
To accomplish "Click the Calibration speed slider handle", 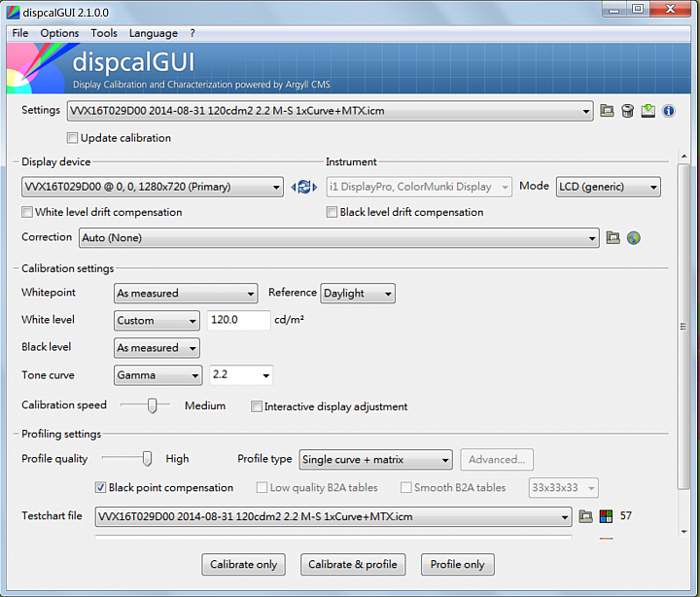I will pos(153,405).
